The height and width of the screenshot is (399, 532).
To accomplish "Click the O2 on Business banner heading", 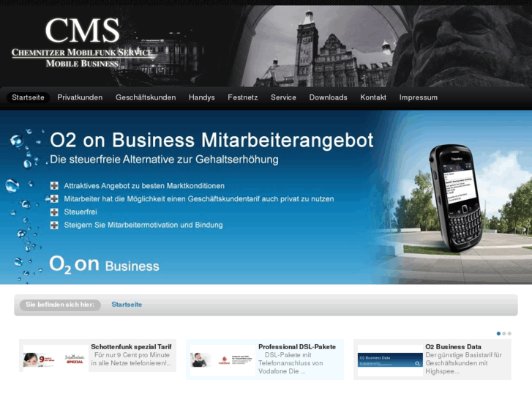I will tap(211, 140).
